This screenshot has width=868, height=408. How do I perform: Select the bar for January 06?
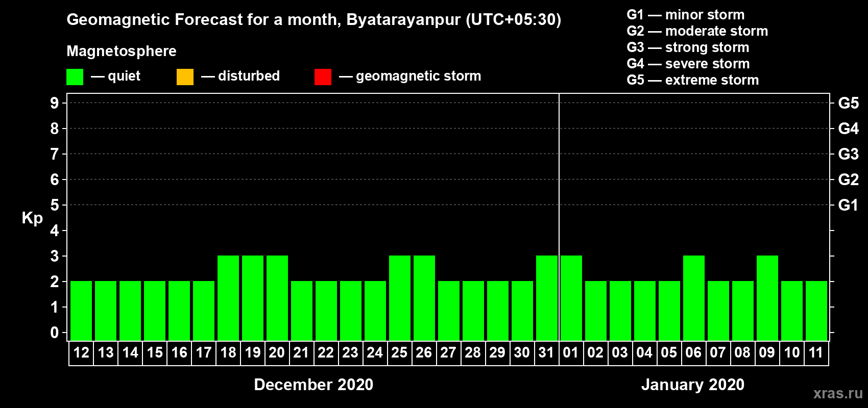pyautogui.click(x=694, y=298)
